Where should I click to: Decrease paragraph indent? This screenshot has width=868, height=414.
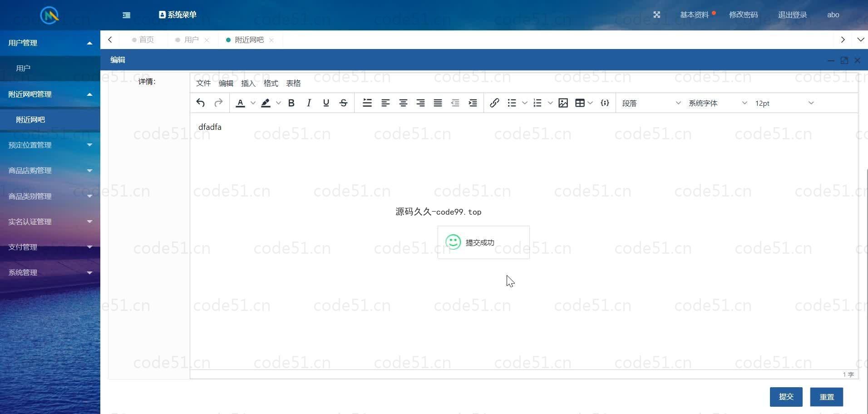[x=455, y=103]
